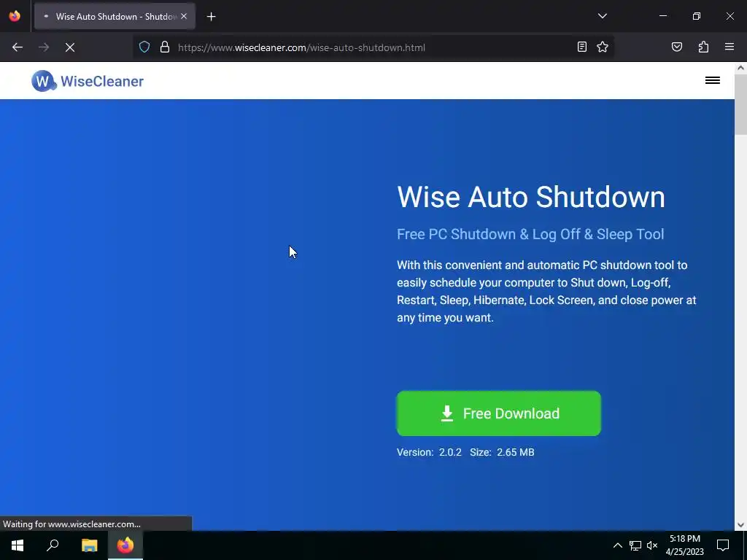Open the Firefox View icon
This screenshot has height=560, width=747.
point(15,16)
